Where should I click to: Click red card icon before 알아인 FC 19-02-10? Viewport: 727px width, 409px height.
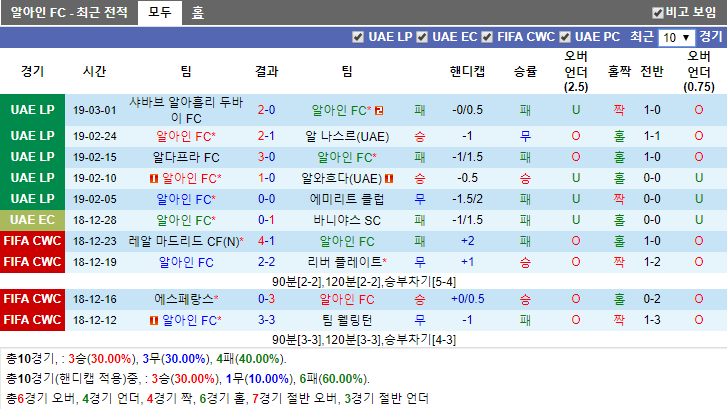154,179
